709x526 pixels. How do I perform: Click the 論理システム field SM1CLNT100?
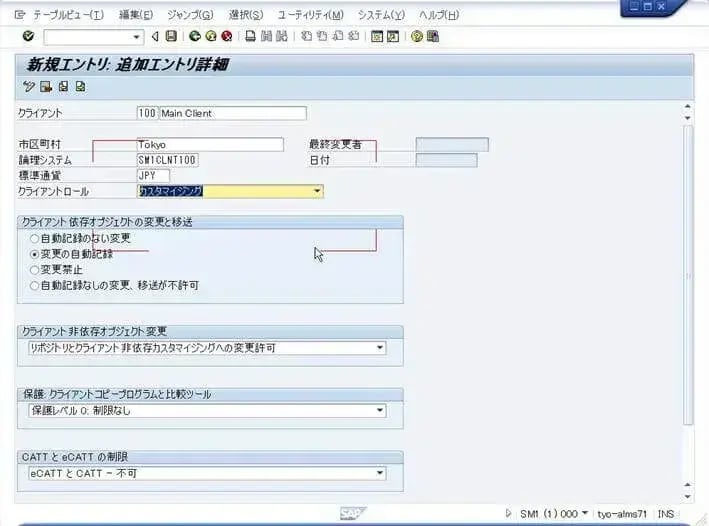167,160
